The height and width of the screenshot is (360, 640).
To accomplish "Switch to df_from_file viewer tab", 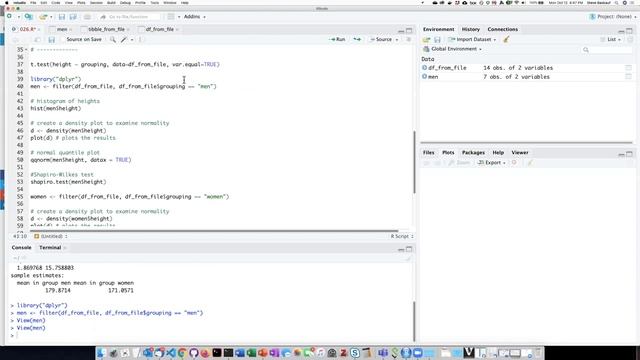I will point(159,29).
